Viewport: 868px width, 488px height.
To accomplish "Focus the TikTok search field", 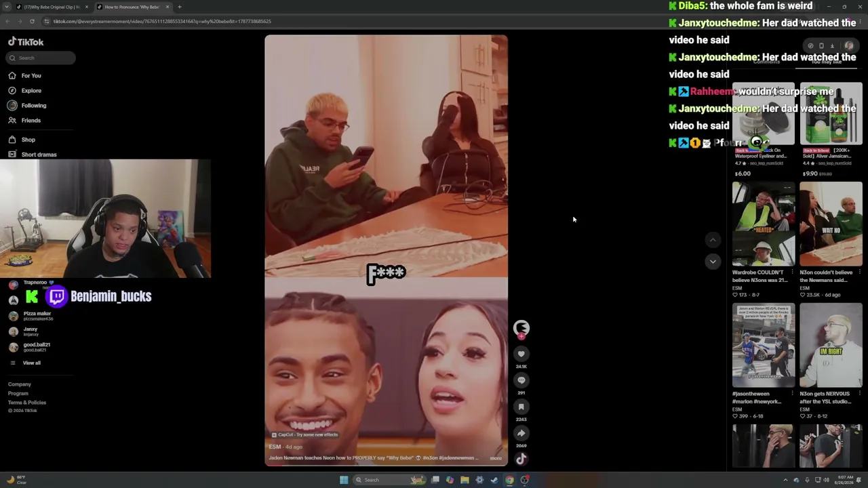I will point(42,58).
